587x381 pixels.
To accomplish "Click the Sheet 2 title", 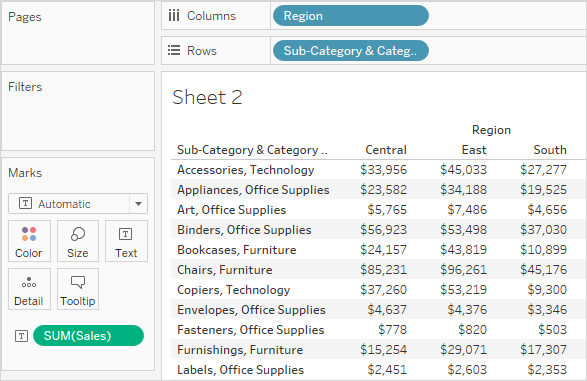I will [x=207, y=97].
